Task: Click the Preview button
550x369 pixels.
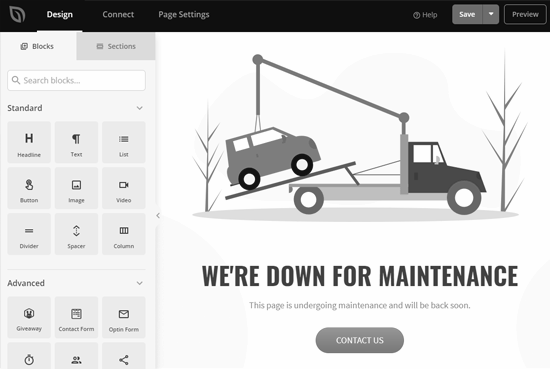Action: [525, 14]
